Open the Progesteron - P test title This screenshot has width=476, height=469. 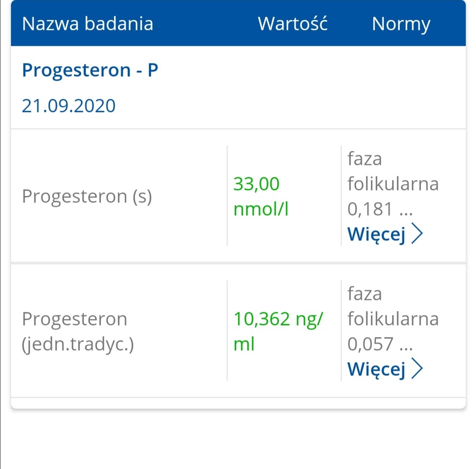click(x=90, y=71)
